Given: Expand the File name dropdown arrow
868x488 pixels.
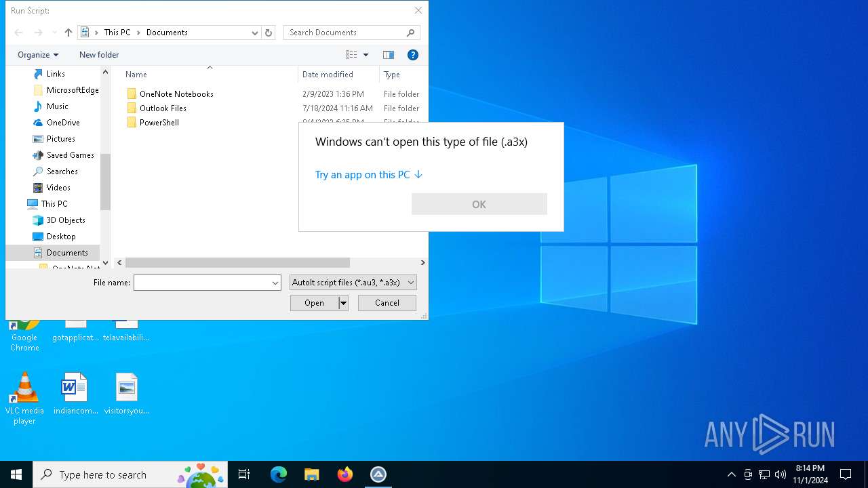Looking at the screenshot, I should [x=275, y=283].
